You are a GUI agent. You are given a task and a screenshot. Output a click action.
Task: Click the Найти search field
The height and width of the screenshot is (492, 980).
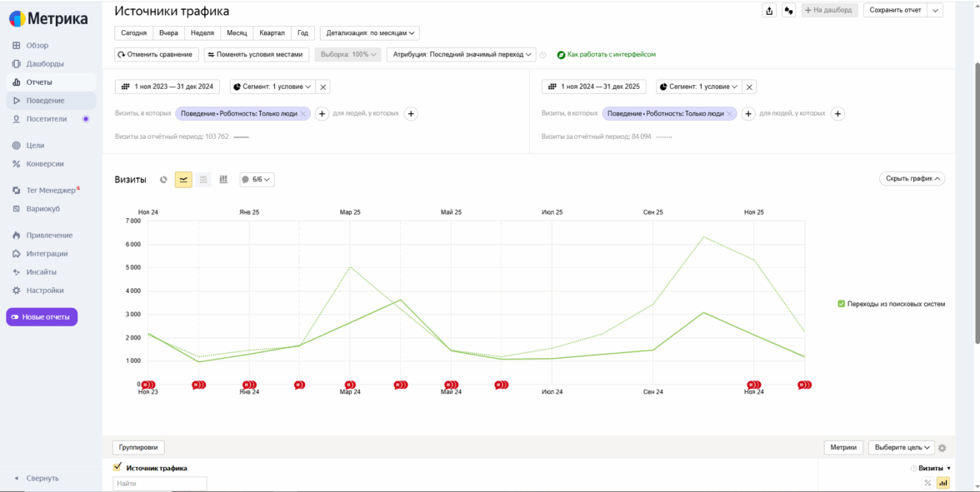click(x=159, y=484)
